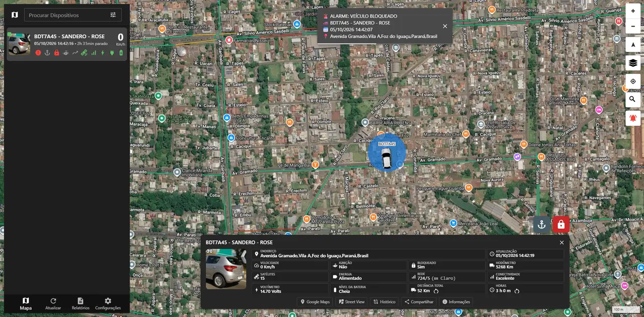Click the green signal bars icon on the card

point(94,53)
